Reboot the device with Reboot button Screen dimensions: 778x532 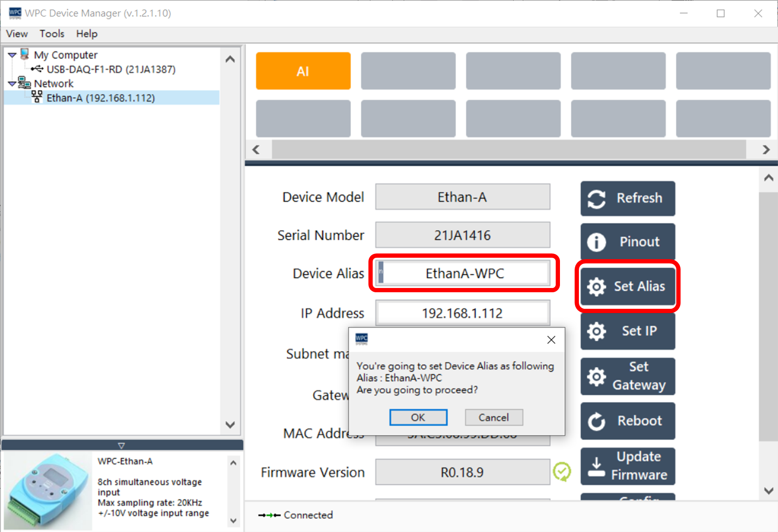click(627, 421)
